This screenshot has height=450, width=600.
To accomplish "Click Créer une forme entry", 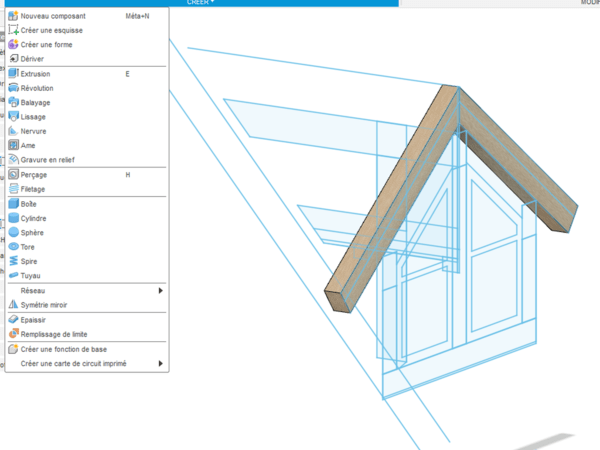I will point(47,44).
